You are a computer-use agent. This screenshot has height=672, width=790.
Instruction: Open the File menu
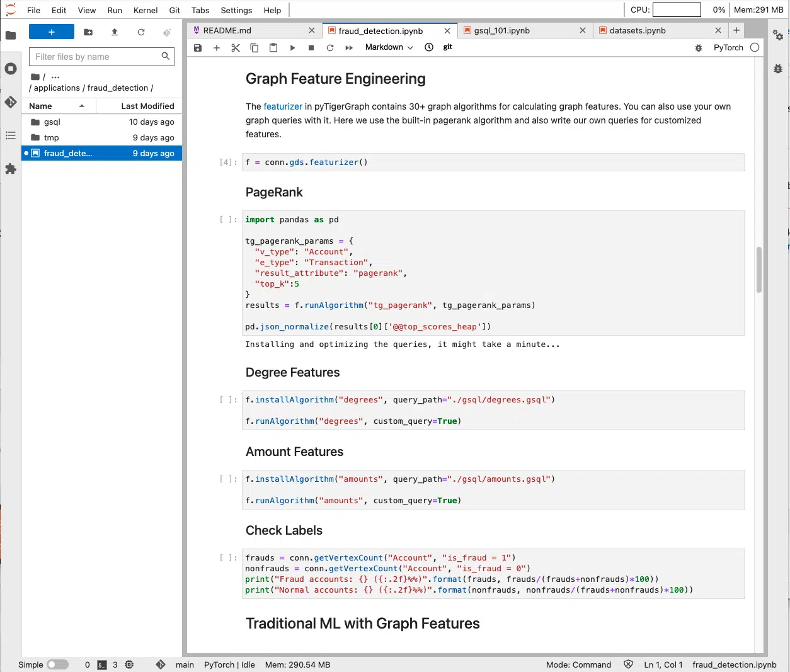[x=34, y=10]
